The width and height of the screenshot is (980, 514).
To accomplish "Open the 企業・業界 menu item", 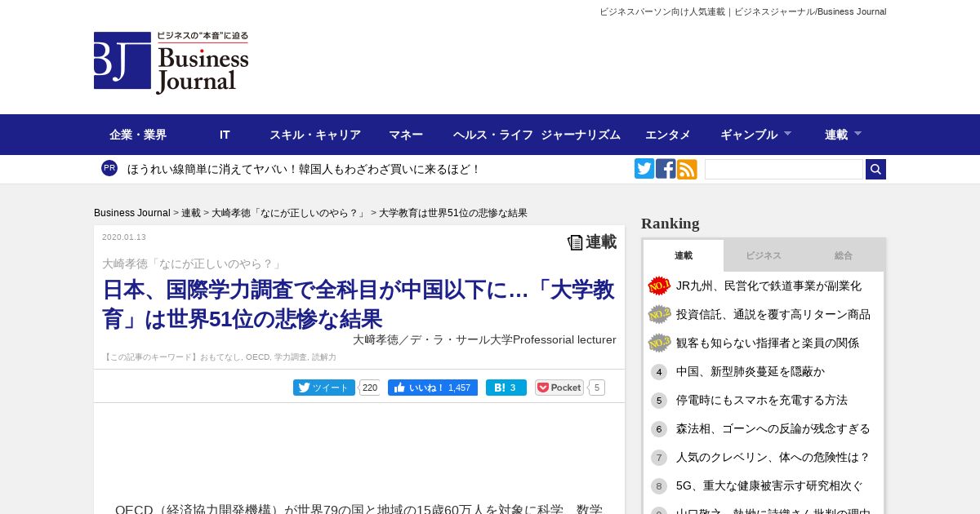I will click(x=138, y=135).
